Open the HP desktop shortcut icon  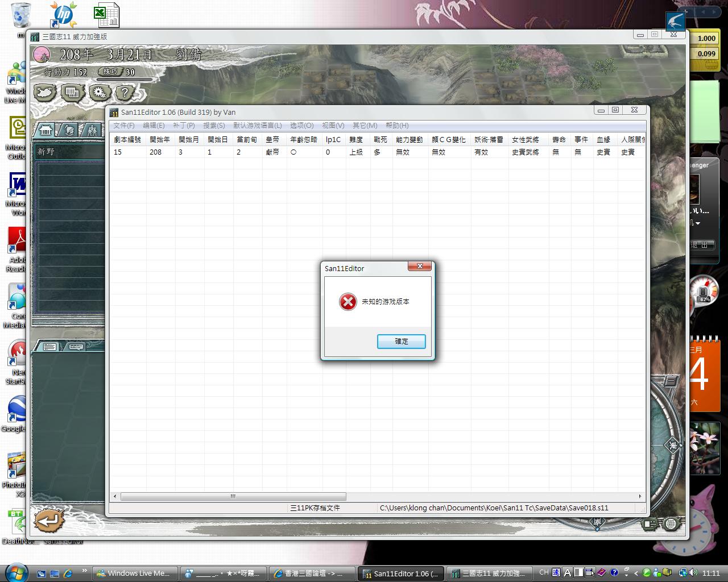pos(63,15)
